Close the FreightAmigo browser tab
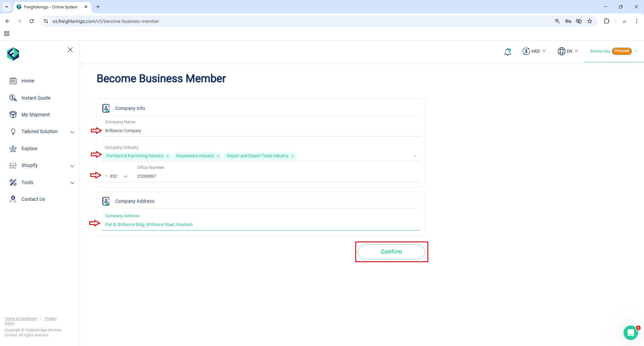Image resolution: width=644 pixels, height=346 pixels. point(86,7)
